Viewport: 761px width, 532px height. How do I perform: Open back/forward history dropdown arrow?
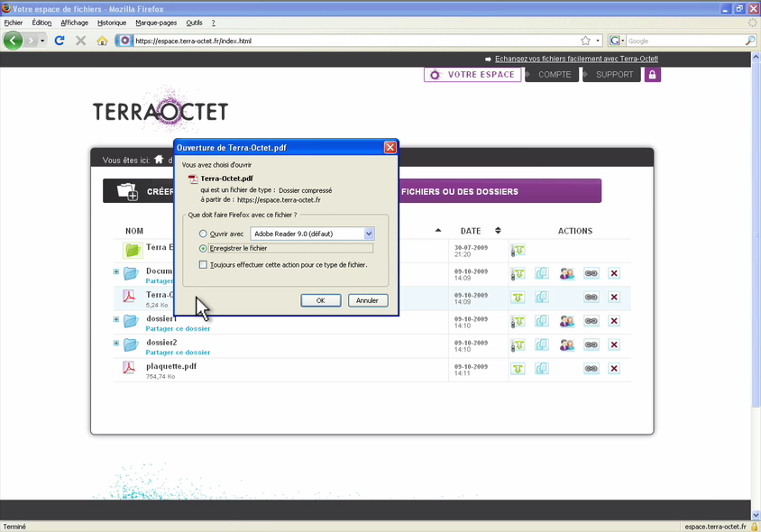(42, 41)
